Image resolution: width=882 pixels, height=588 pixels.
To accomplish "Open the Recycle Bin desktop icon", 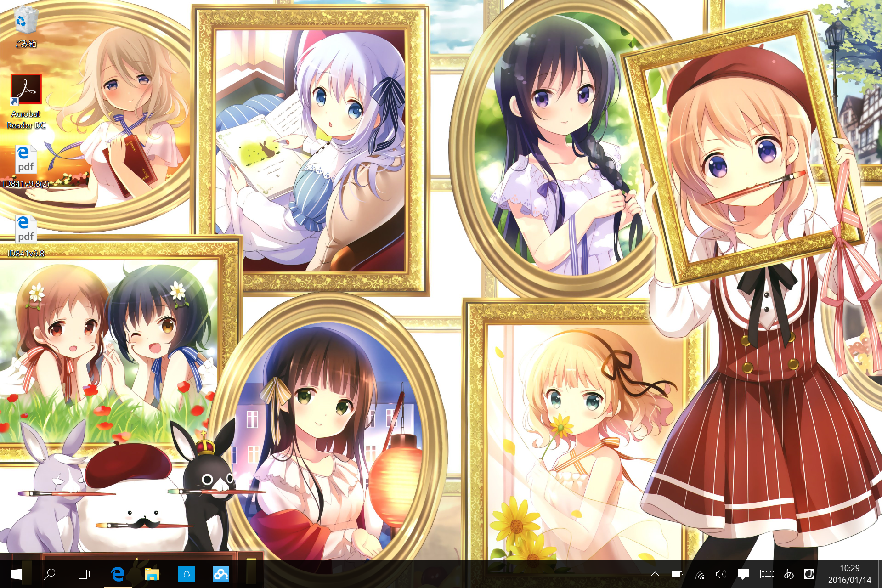I will [x=26, y=25].
